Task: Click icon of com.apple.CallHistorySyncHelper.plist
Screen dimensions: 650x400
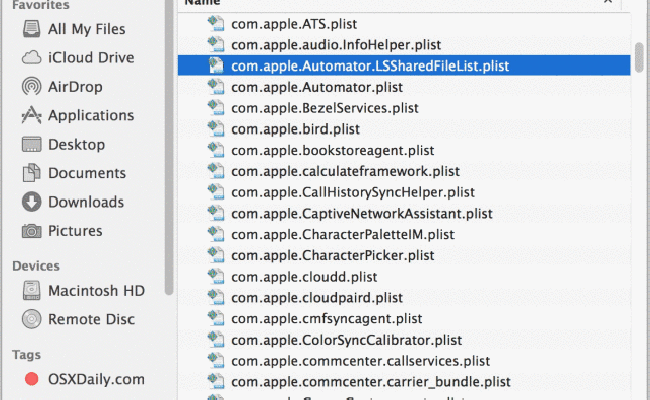Action: click(216, 192)
